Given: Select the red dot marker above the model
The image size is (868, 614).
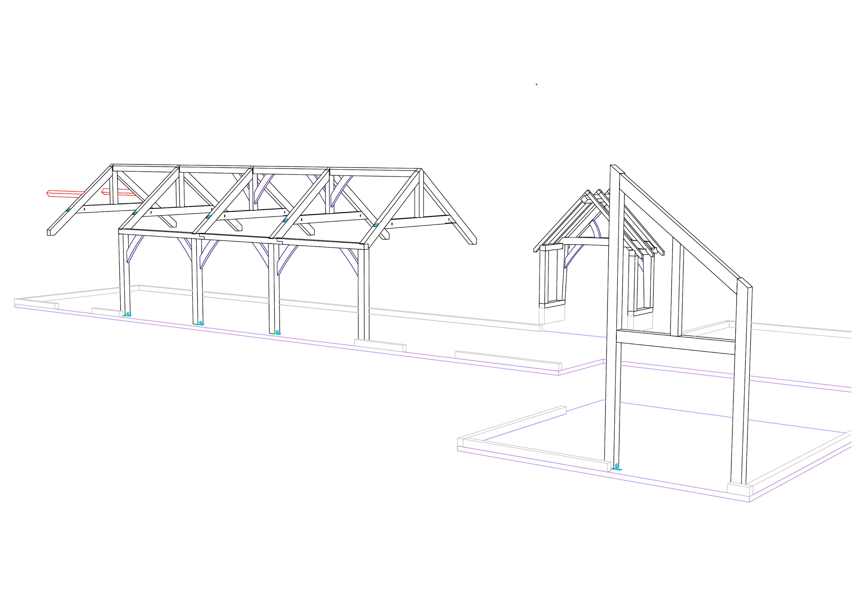Looking at the screenshot, I should tap(536, 84).
